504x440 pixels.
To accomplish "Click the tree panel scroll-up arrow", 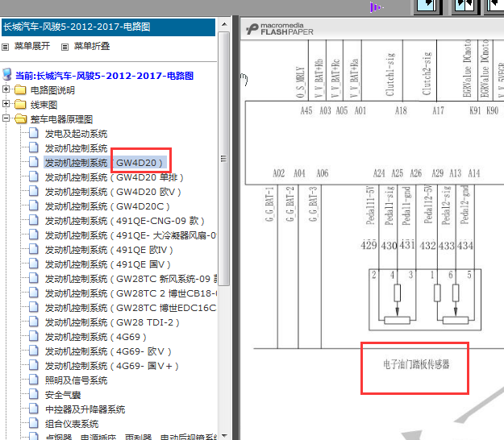I will tap(224, 24).
